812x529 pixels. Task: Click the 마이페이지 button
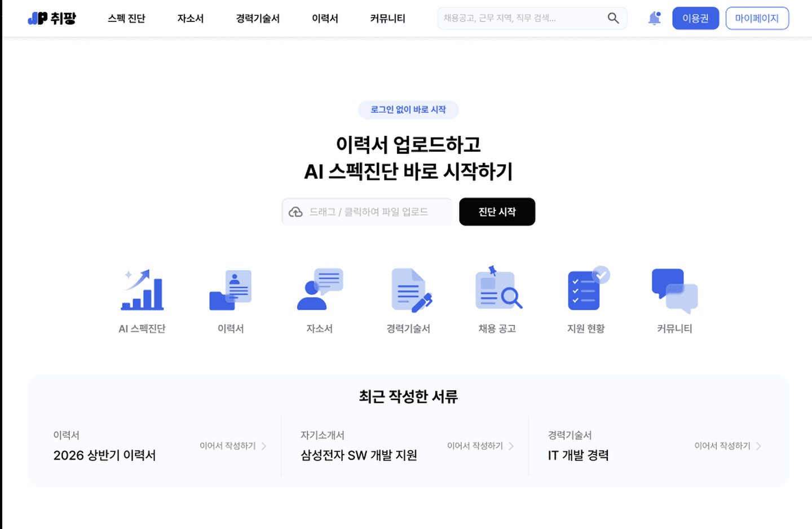point(757,18)
